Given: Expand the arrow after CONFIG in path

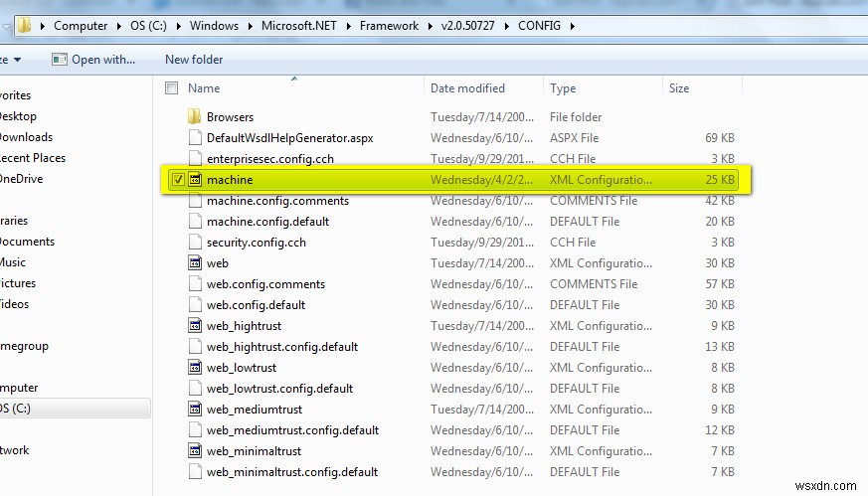Looking at the screenshot, I should pos(573,26).
